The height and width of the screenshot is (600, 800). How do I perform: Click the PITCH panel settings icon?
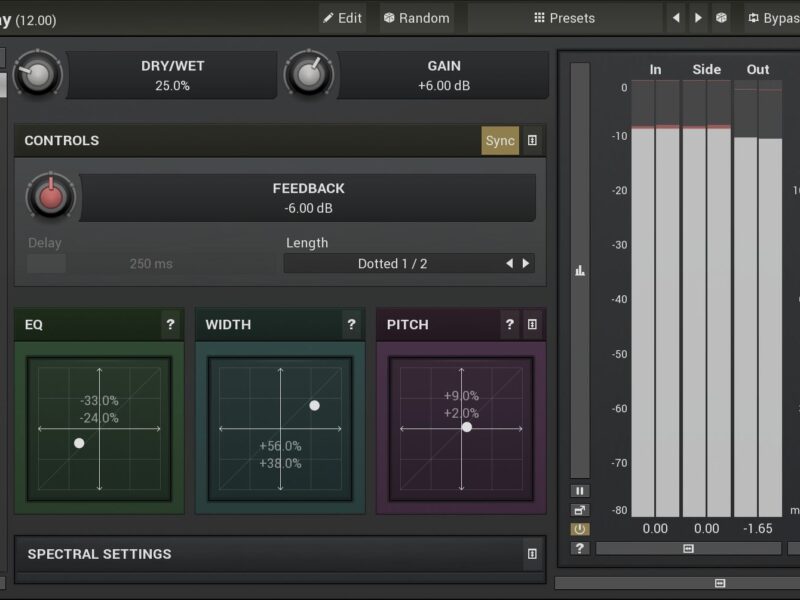coord(532,325)
